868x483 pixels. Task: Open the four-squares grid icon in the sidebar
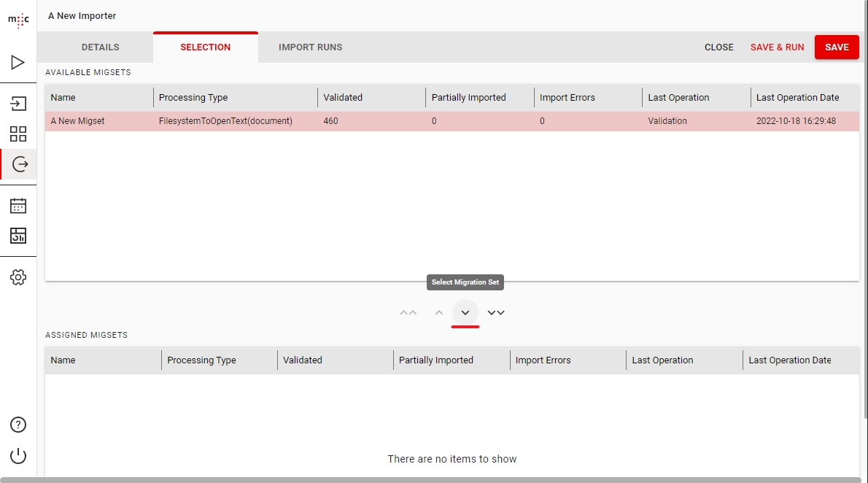tap(18, 134)
